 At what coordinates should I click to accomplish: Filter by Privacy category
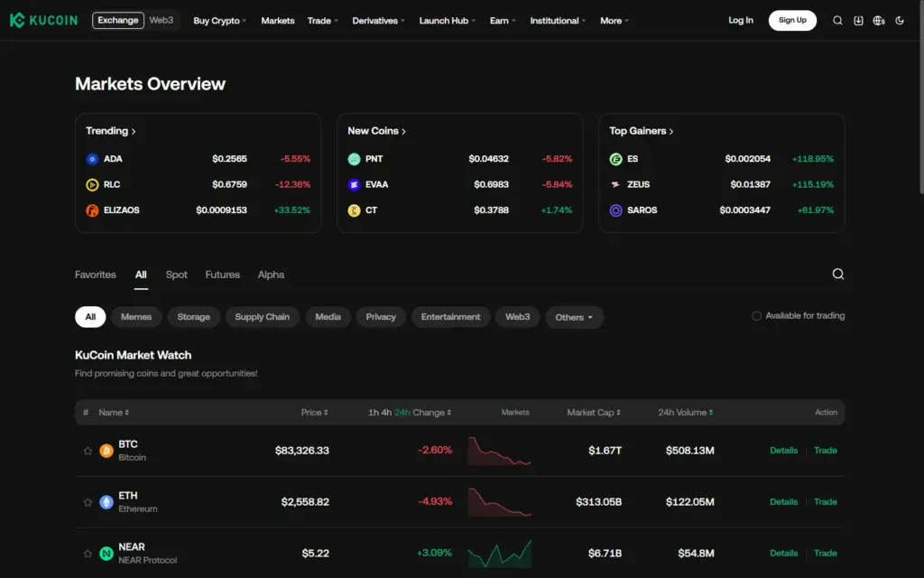(x=381, y=317)
